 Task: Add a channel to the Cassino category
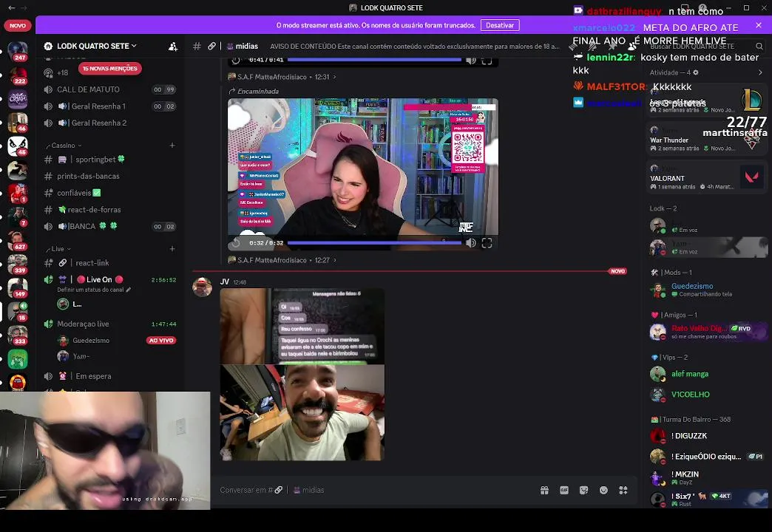[172, 146]
